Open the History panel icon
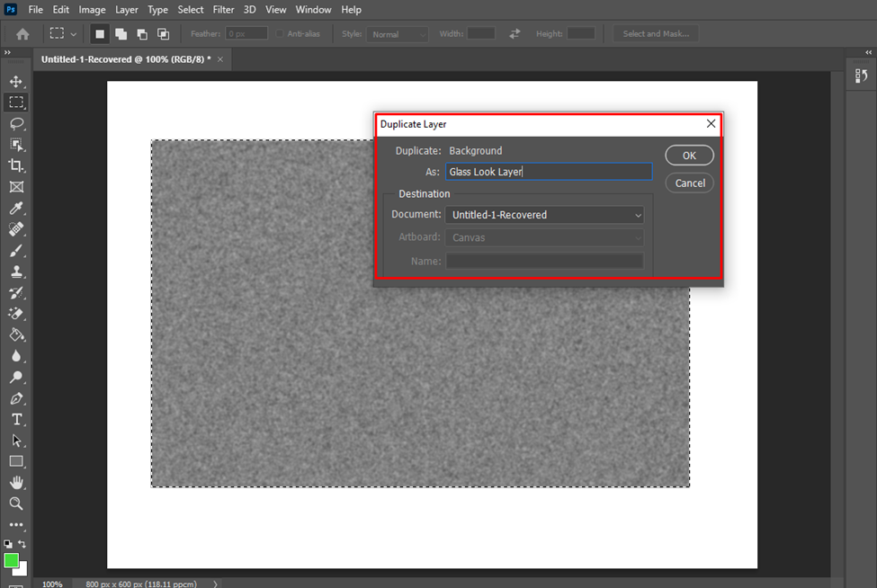 862,76
